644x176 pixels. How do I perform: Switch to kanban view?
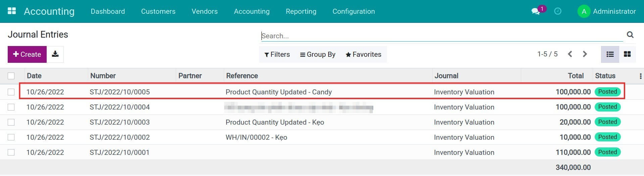tap(627, 54)
